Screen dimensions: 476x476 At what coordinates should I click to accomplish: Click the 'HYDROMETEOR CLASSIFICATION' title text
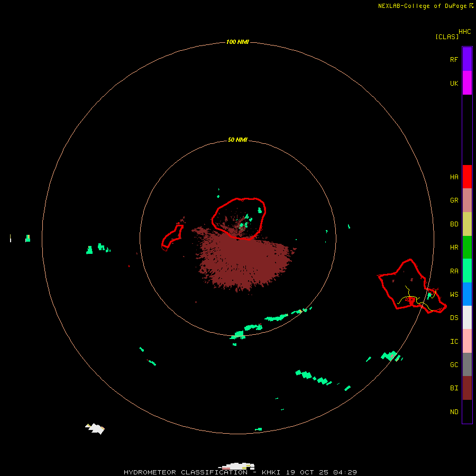point(186,472)
